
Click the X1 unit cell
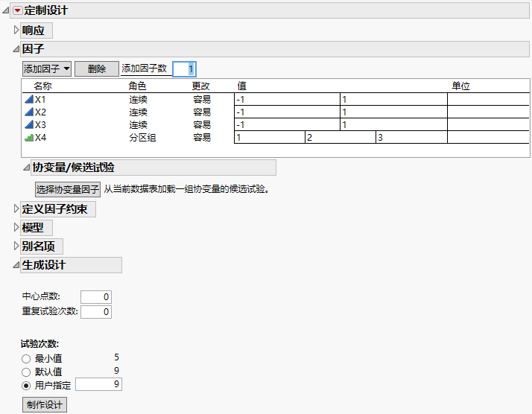click(x=488, y=99)
